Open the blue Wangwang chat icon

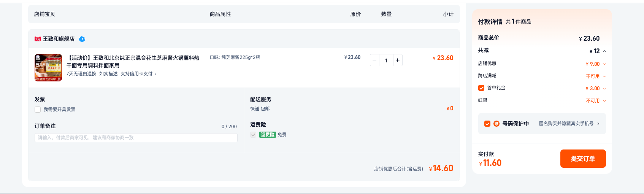(82, 39)
